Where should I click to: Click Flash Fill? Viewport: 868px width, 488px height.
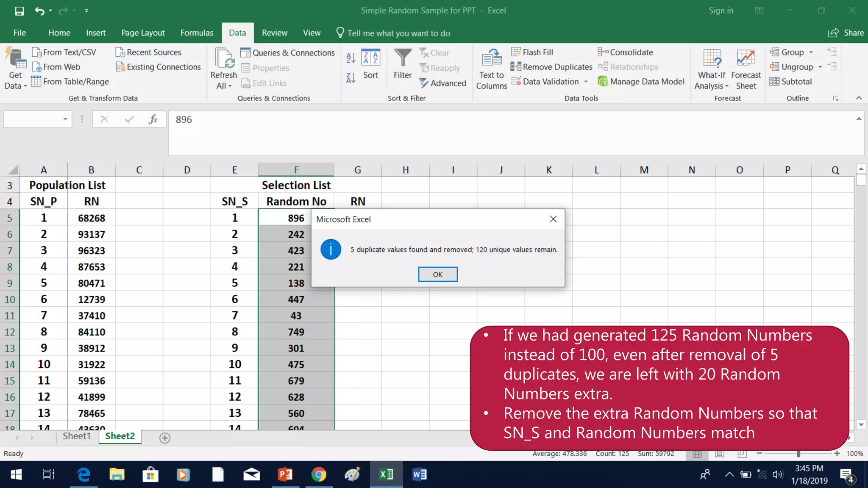[x=532, y=52]
